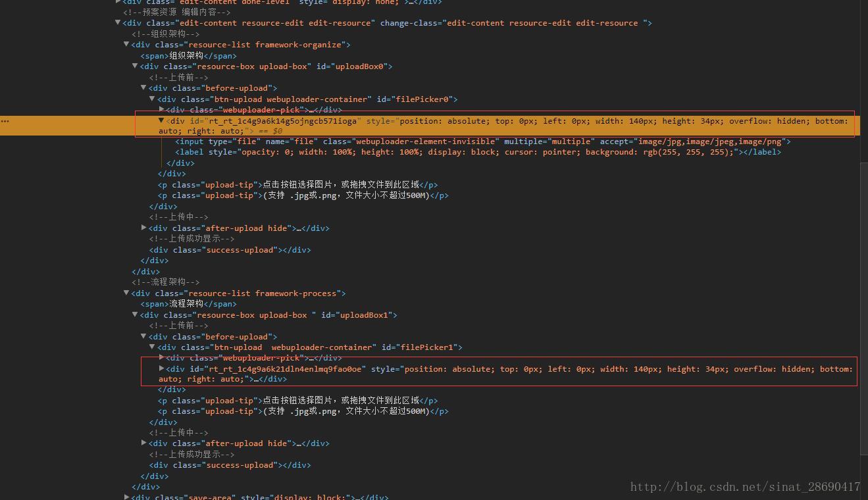868x500 pixels.
Task: Select the <!--上传成功显示--> comment in uploadBox1
Action: tap(191, 455)
